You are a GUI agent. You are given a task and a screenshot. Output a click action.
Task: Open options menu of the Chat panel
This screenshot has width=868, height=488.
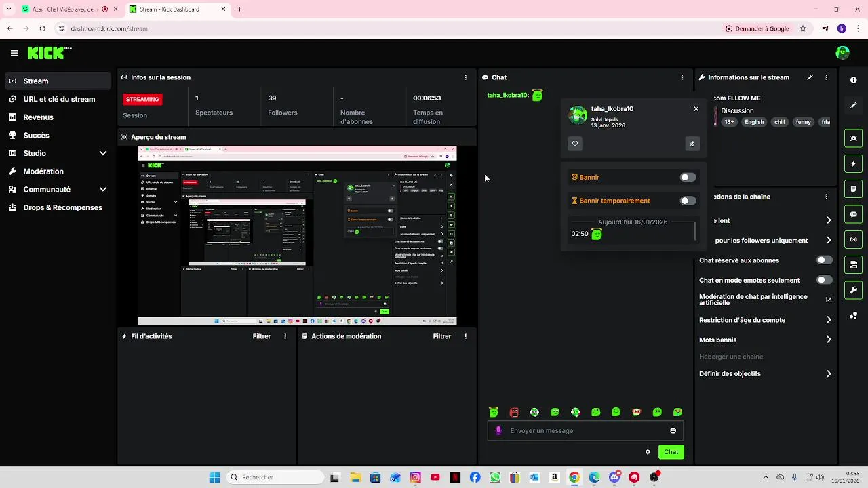682,77
